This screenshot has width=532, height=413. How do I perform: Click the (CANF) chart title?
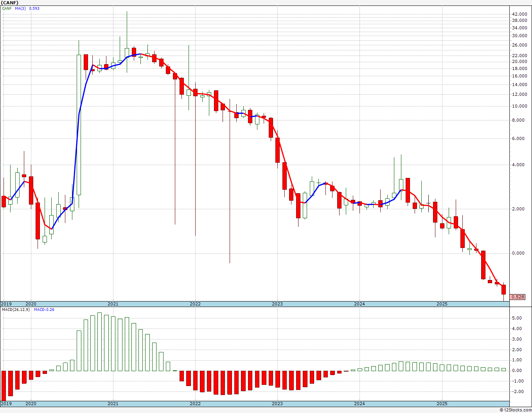coord(9,3)
